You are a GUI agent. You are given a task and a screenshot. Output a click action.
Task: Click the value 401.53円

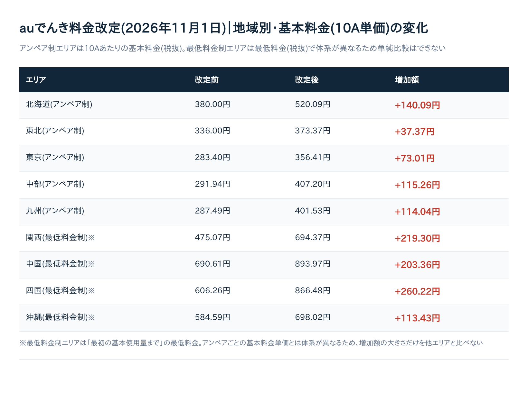[x=313, y=211]
